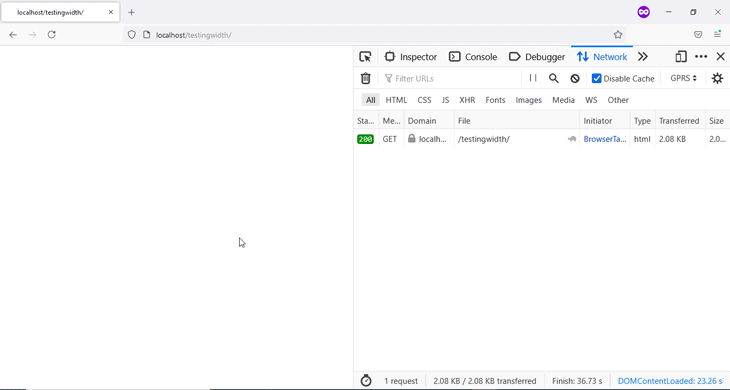
Task: Click the turtle slow-request icon
Action: pos(572,139)
